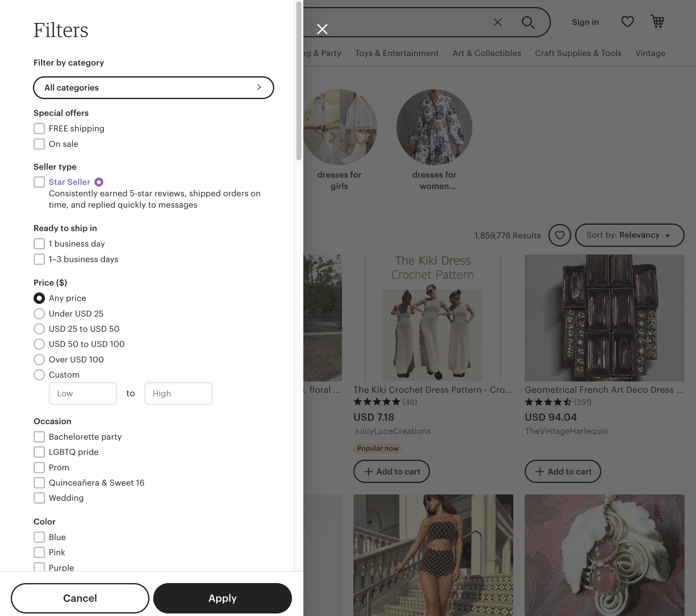Open the Craft Supplies & Tools category

tap(578, 53)
